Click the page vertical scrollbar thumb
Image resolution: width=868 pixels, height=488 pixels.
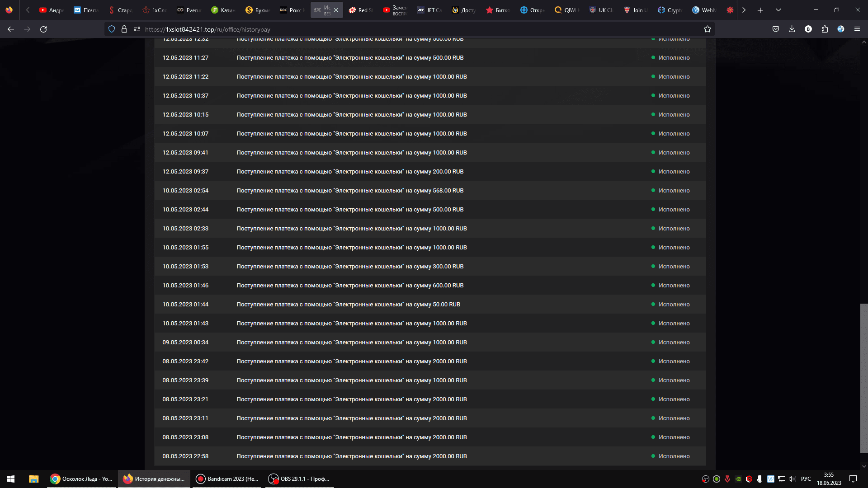(x=863, y=378)
